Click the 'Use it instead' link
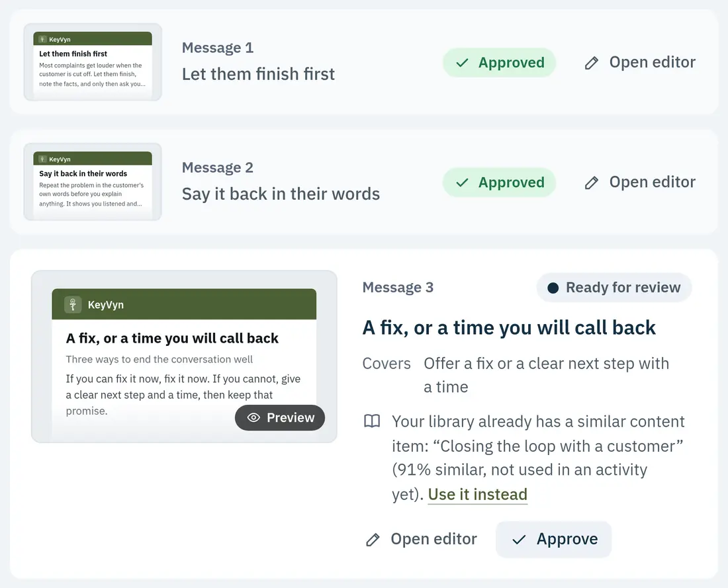Screen dimensions: 728x588 coord(477,494)
